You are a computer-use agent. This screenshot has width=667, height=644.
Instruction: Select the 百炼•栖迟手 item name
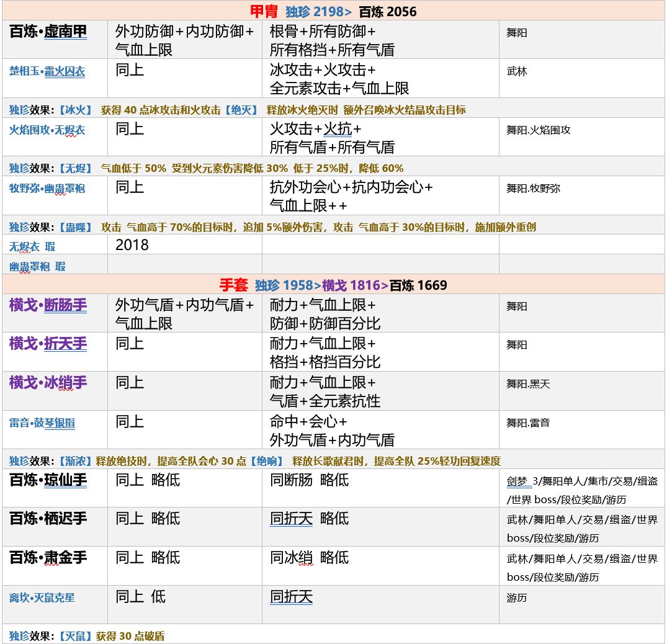[48, 519]
